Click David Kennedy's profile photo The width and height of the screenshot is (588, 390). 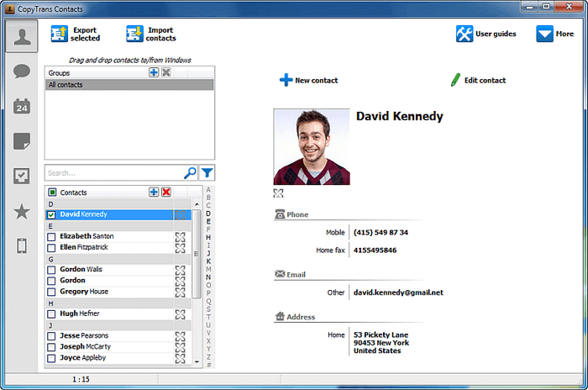coord(312,147)
